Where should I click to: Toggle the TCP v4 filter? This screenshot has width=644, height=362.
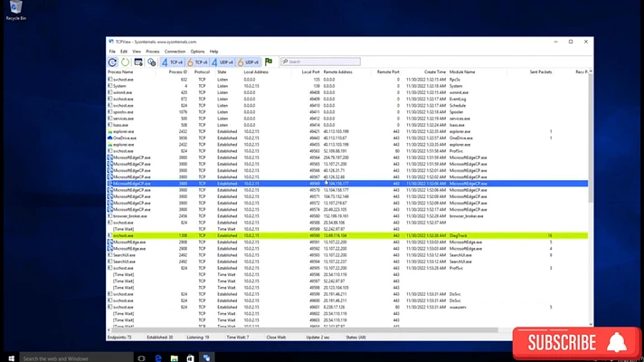coord(173,62)
